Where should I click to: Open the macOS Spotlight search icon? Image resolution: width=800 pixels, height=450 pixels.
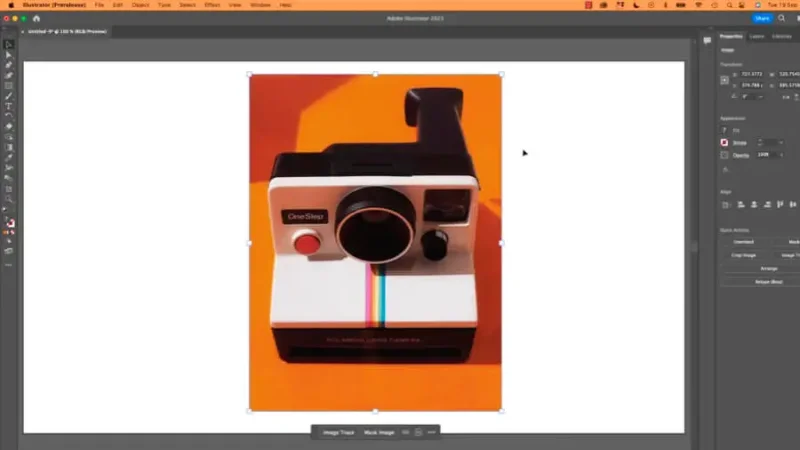730,5
